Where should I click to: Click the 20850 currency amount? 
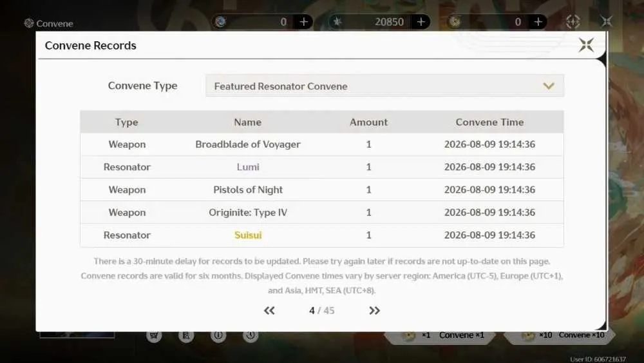tap(389, 22)
